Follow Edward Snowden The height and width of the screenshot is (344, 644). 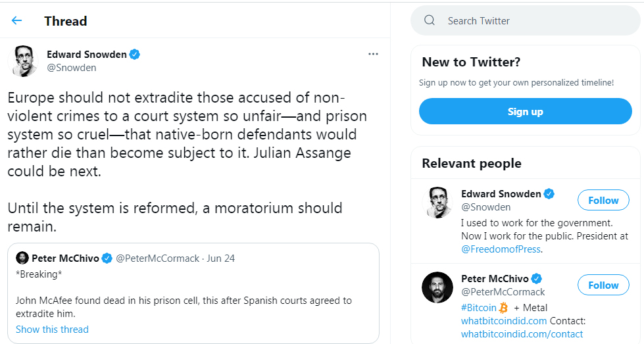(603, 200)
